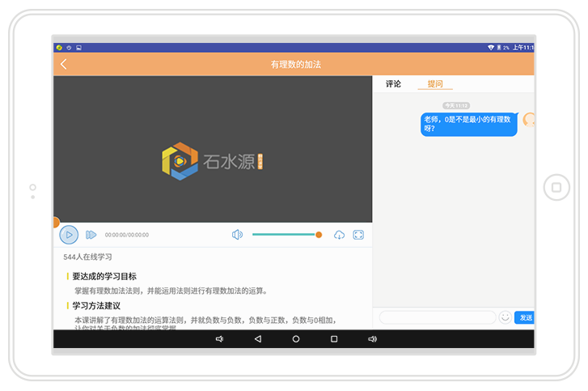
Task: Select the 提问 tab
Action: click(x=435, y=84)
